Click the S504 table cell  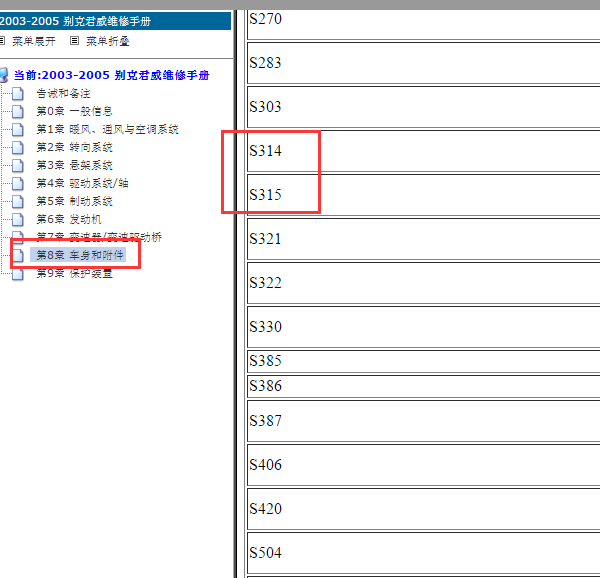point(423,553)
